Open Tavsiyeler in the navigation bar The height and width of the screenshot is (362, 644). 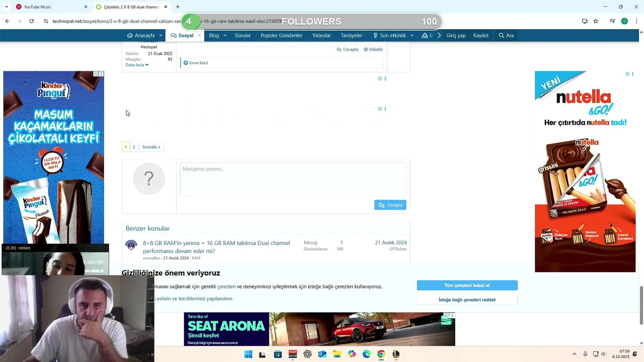(351, 35)
